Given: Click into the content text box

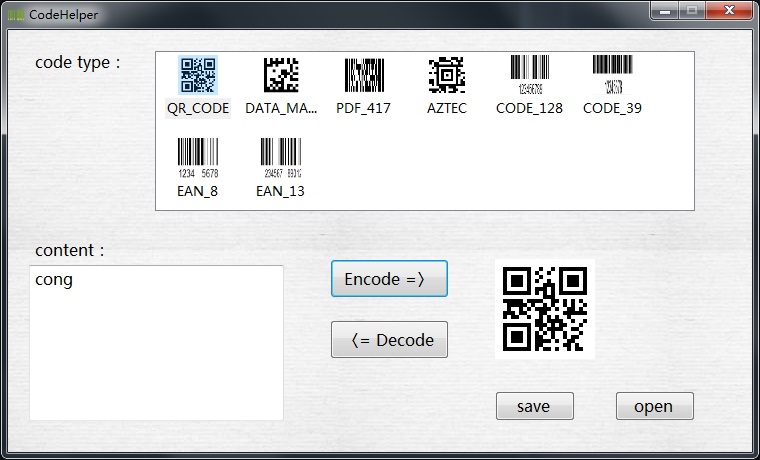Looking at the screenshot, I should (x=156, y=343).
